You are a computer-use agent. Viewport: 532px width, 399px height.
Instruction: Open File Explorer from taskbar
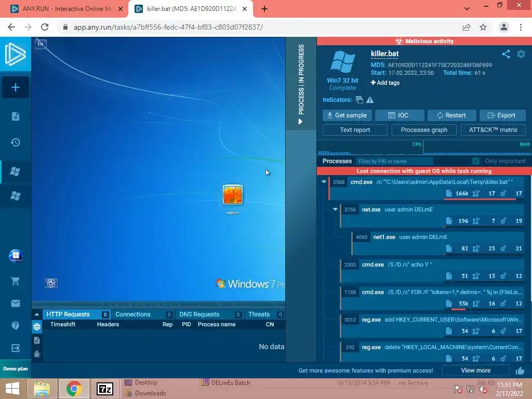click(42, 389)
